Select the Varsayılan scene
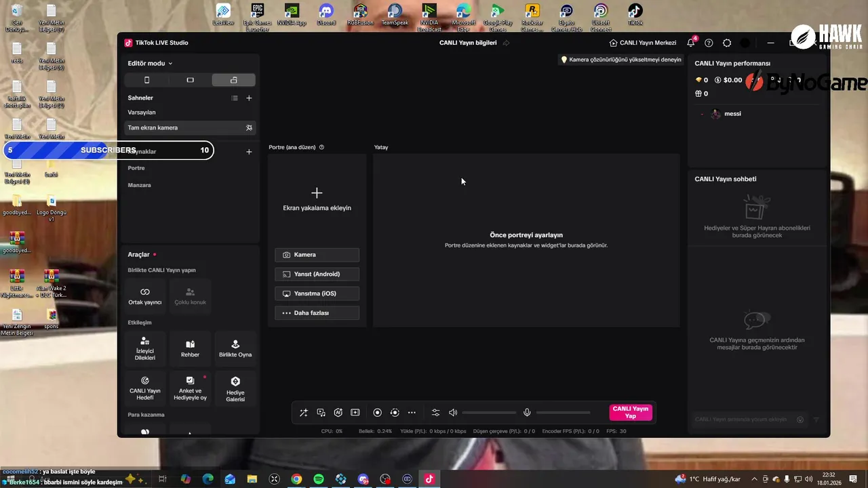This screenshot has width=868, height=488. point(142,113)
